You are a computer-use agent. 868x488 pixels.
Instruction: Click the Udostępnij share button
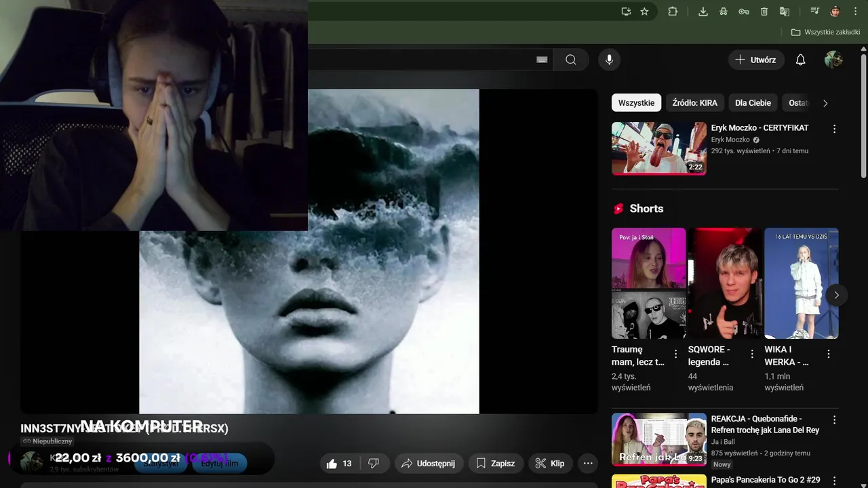click(x=429, y=464)
